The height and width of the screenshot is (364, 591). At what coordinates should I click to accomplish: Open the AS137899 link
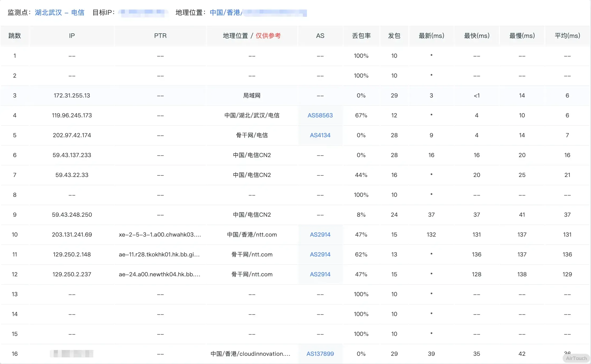(320, 354)
